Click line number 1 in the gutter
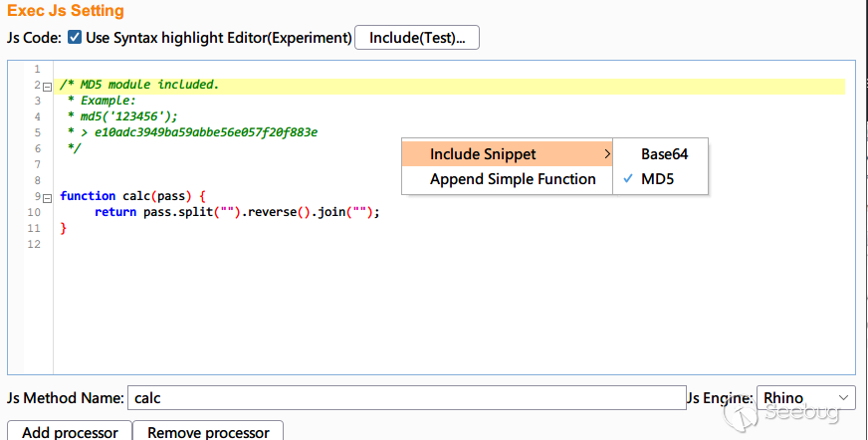Image resolution: width=868 pixels, height=440 pixels. click(37, 70)
